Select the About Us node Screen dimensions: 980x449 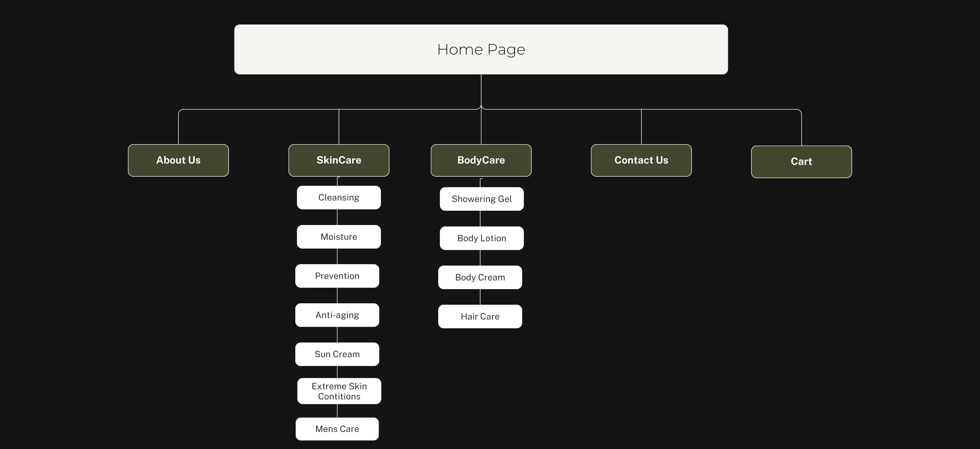[178, 160]
